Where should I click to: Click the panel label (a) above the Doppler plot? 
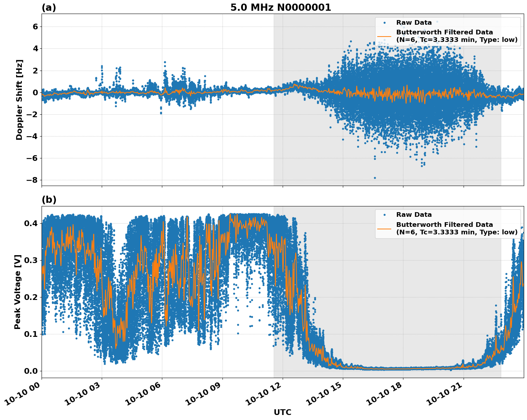point(49,6)
